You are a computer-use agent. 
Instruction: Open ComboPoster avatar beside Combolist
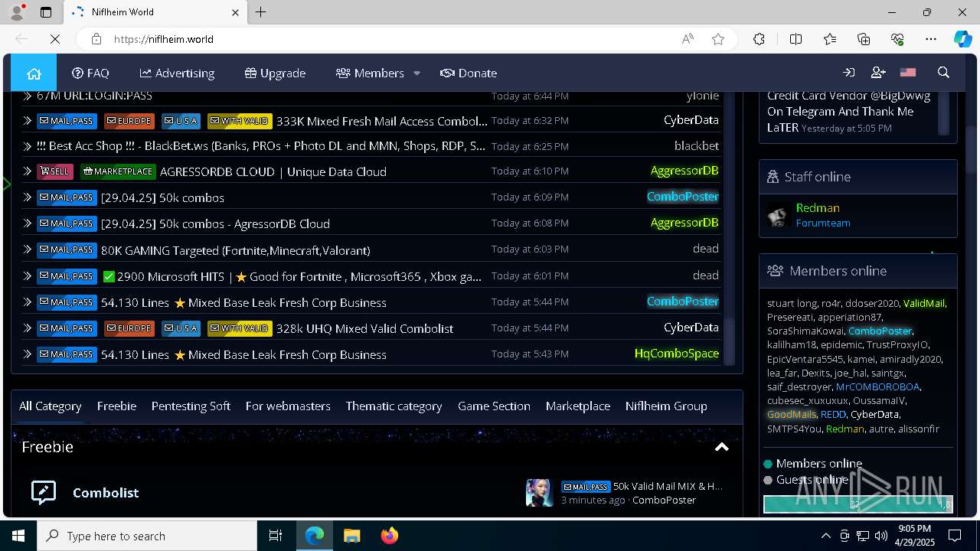(x=539, y=493)
